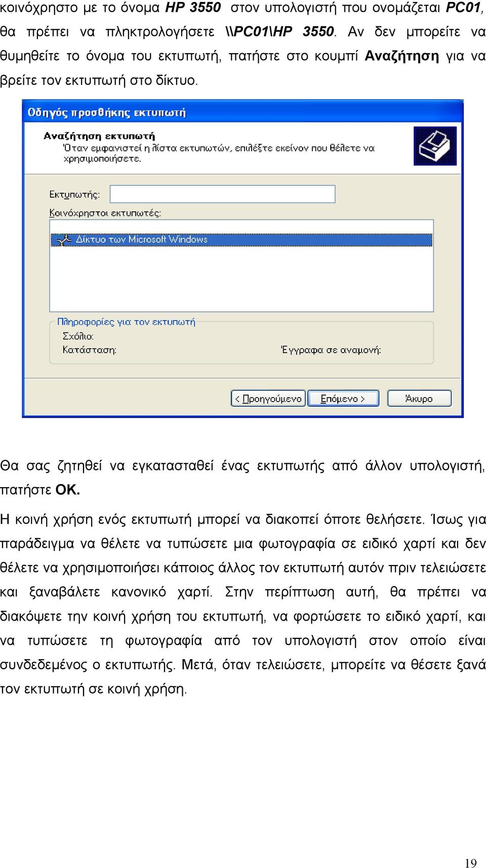Click the Εκτυπωτής text input field

point(222,194)
